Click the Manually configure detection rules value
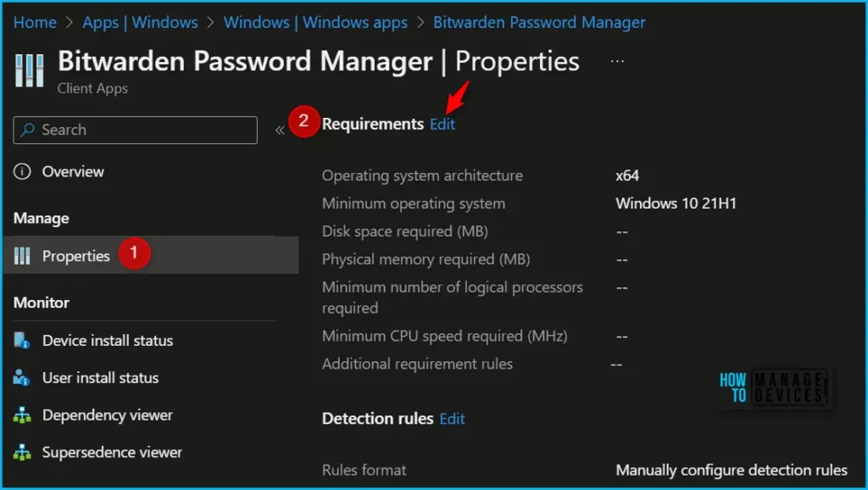 [732, 470]
